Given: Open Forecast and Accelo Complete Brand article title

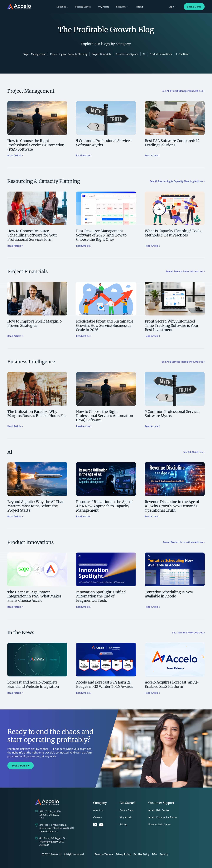Looking at the screenshot, I should pos(33,684).
